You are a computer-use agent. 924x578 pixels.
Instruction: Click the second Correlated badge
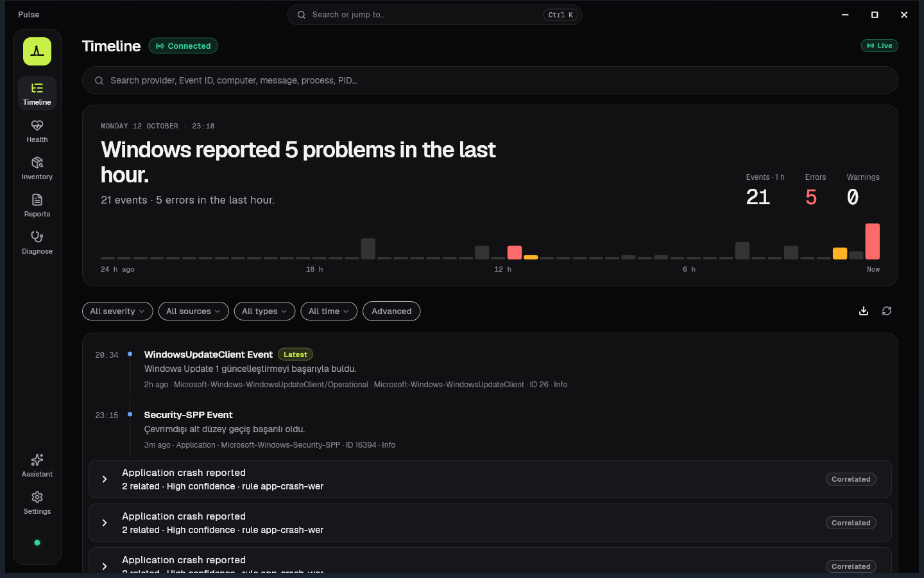pyautogui.click(x=851, y=523)
